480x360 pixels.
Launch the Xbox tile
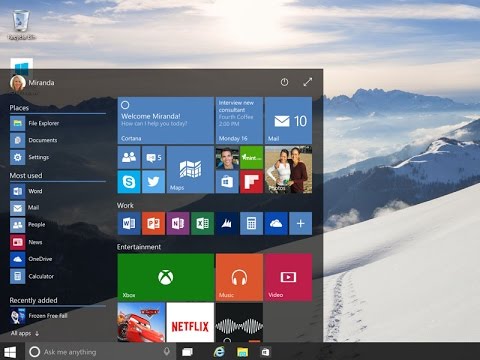pyautogui.click(x=166, y=277)
